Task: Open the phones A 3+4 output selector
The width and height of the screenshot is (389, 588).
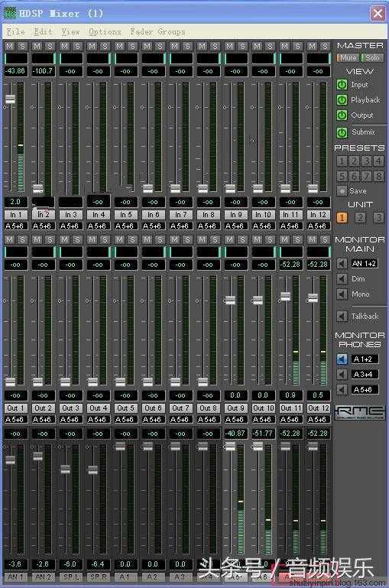Action: [365, 374]
